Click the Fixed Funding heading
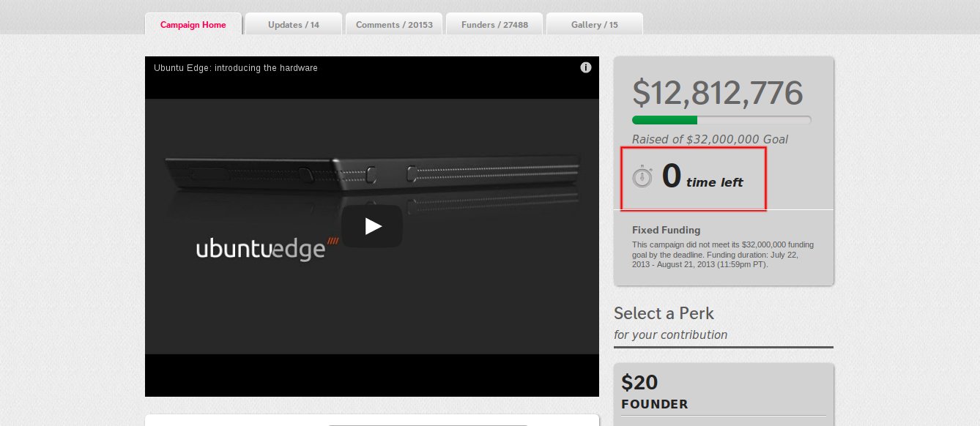The width and height of the screenshot is (980, 426). click(x=667, y=230)
